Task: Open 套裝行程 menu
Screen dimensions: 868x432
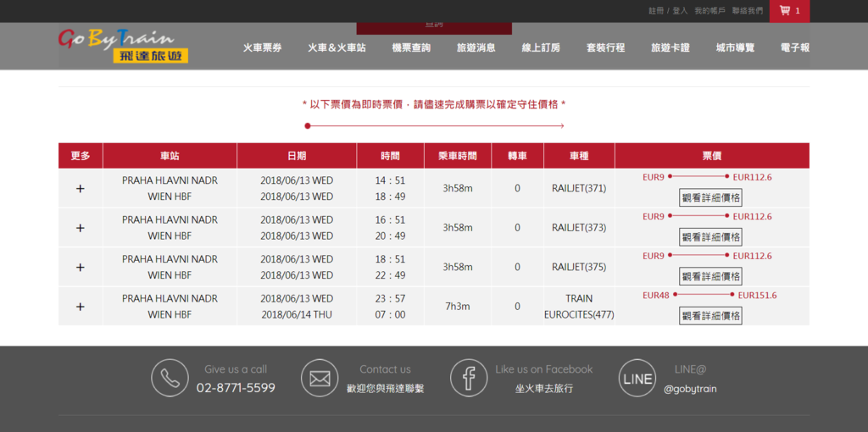Action: 605,47
